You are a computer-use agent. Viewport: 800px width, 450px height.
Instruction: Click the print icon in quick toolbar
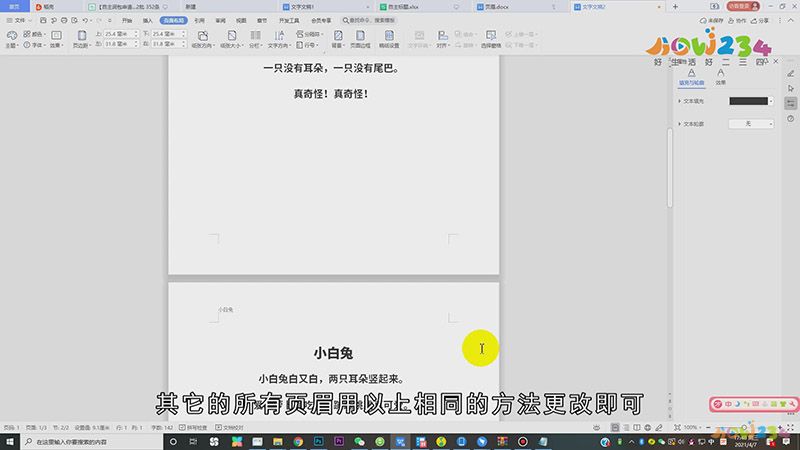(64, 20)
